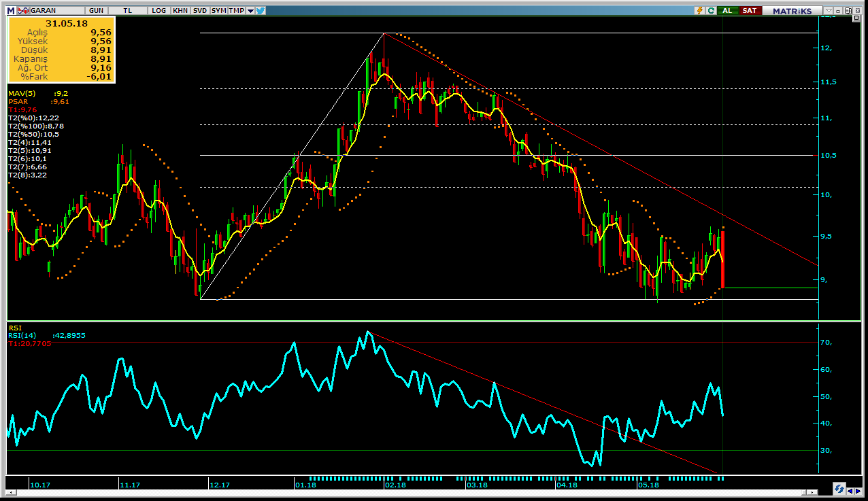Click the GARAN symbol field

(x=57, y=11)
